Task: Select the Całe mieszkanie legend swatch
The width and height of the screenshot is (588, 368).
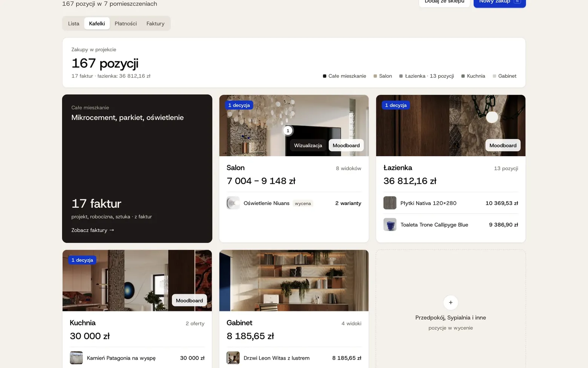Action: pyautogui.click(x=325, y=76)
